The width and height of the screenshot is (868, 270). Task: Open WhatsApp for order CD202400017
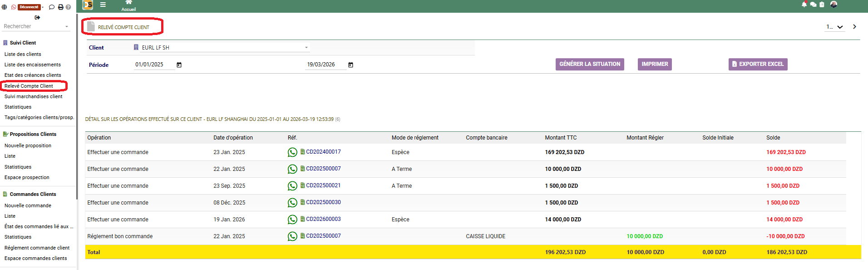click(x=292, y=152)
